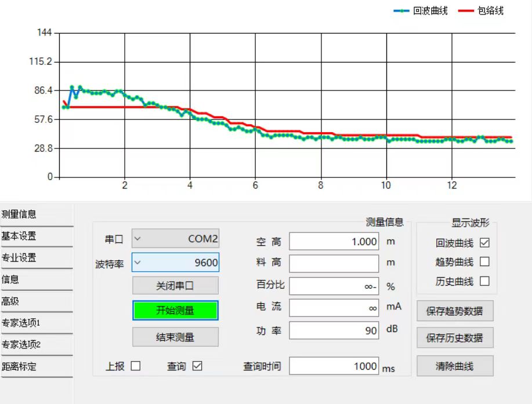The height and width of the screenshot is (404, 532).
Task: Click the 查询时间 input field
Action: click(334, 365)
